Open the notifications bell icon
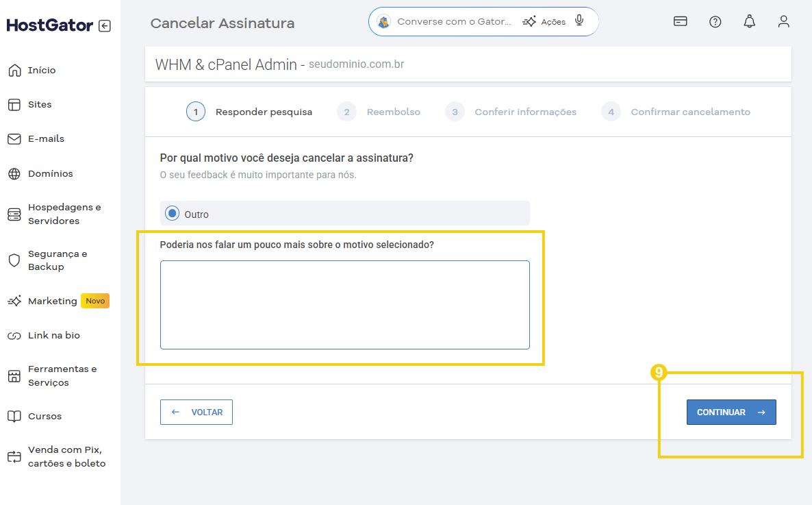The width and height of the screenshot is (812, 505). coord(749,21)
